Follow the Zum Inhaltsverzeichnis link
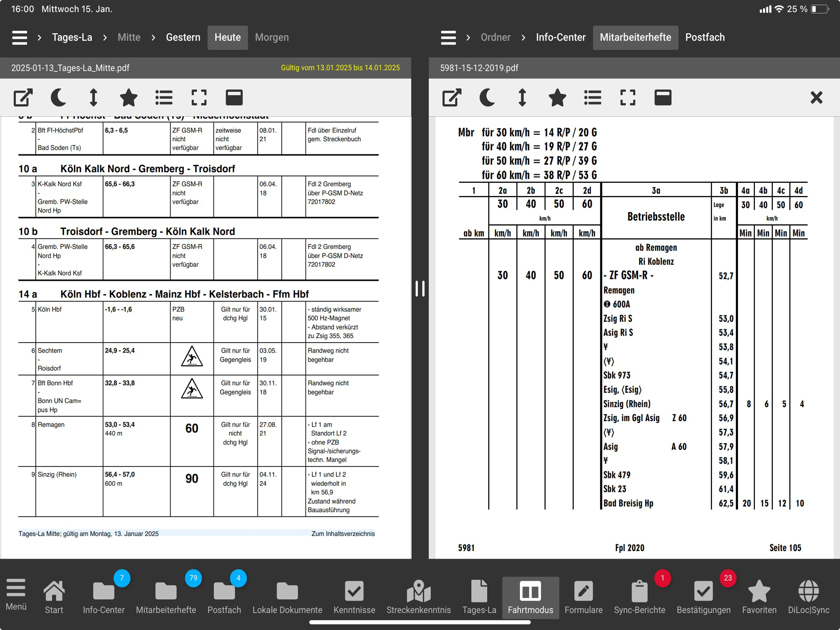The image size is (840, 630). (343, 533)
